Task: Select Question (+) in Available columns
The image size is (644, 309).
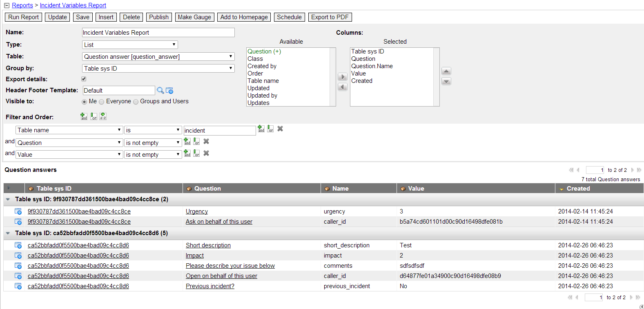Action: pyautogui.click(x=264, y=51)
